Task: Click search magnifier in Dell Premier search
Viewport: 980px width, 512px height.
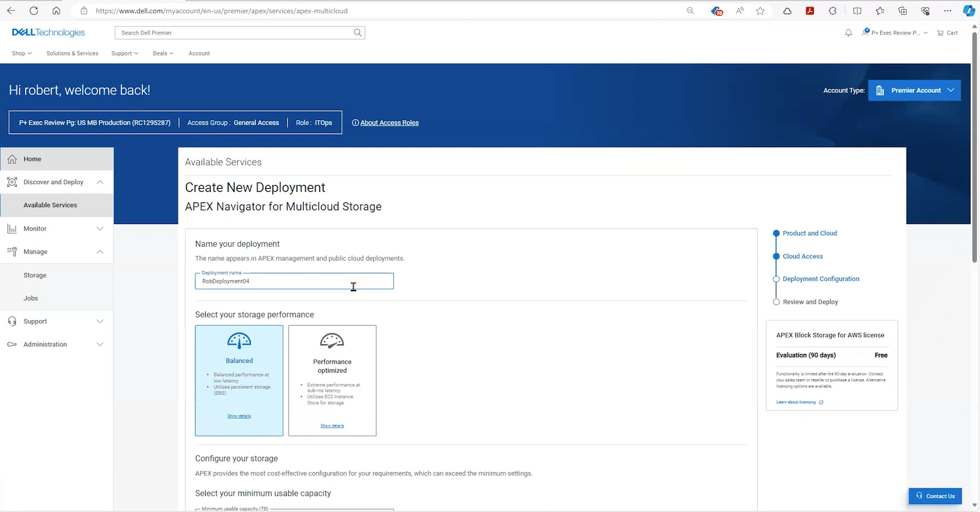Action: (357, 33)
